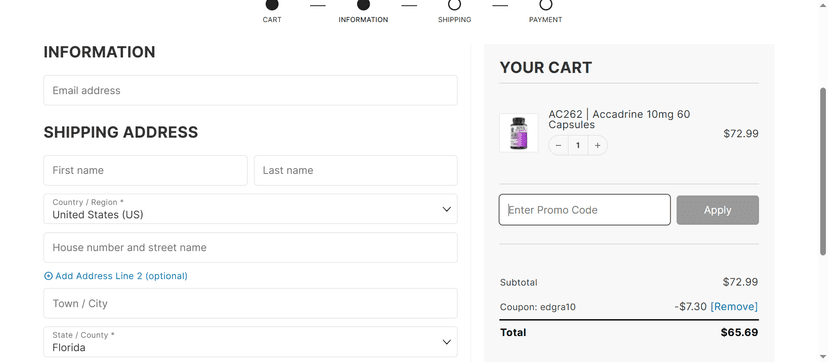Jump to the Payment step circle
This screenshot has width=828, height=362.
coord(545,5)
